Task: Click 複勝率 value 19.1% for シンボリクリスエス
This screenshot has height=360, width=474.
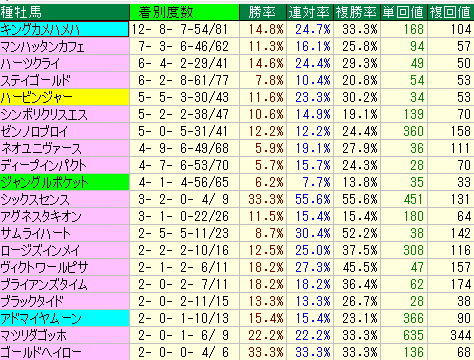Action: coord(360,114)
